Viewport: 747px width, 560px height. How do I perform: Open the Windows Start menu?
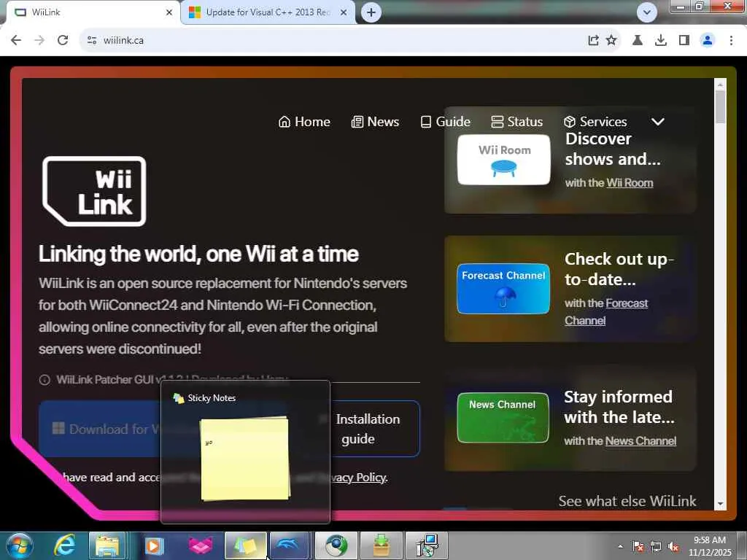click(20, 545)
